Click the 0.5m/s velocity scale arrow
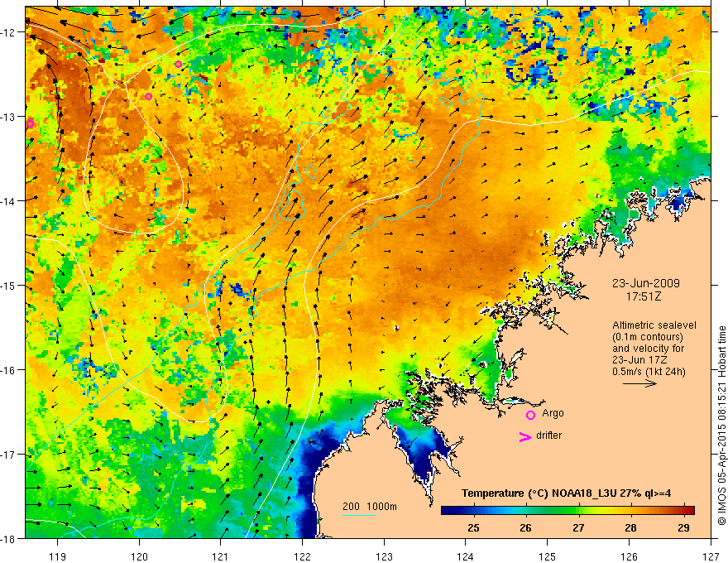This screenshot has height=563, width=728. (x=639, y=383)
